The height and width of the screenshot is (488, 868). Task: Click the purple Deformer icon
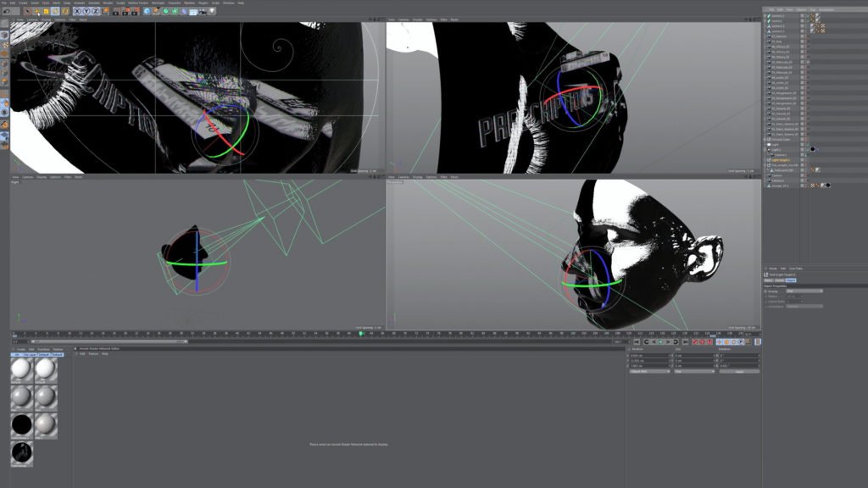click(x=184, y=11)
